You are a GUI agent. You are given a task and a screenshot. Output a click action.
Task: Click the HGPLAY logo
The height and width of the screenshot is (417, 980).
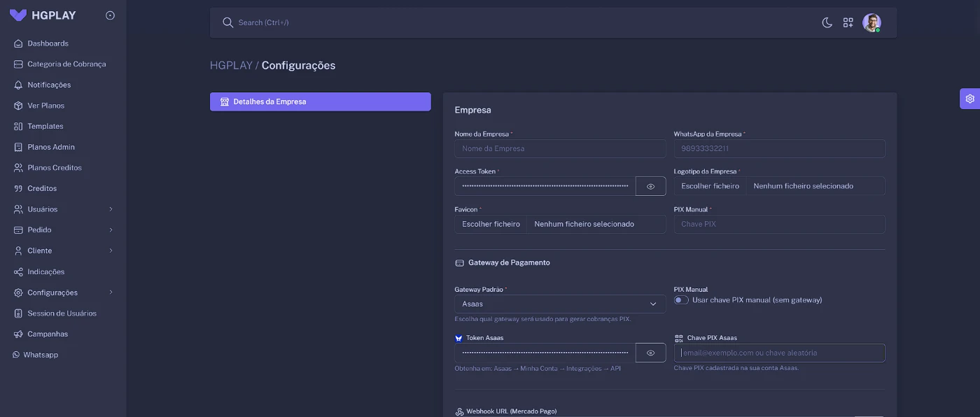tap(43, 15)
